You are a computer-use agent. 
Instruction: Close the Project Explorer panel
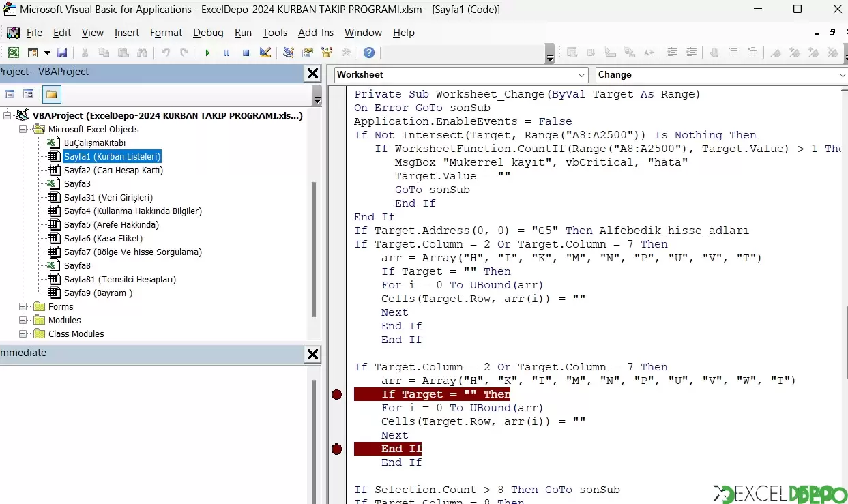coord(312,74)
